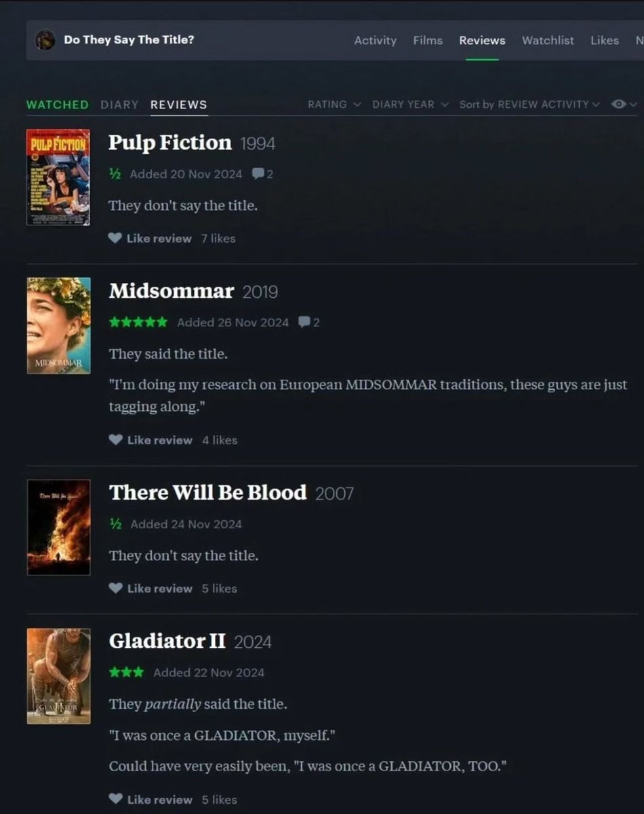Go to the Watchlist tab
Screen dimensions: 644x814
[548, 41]
